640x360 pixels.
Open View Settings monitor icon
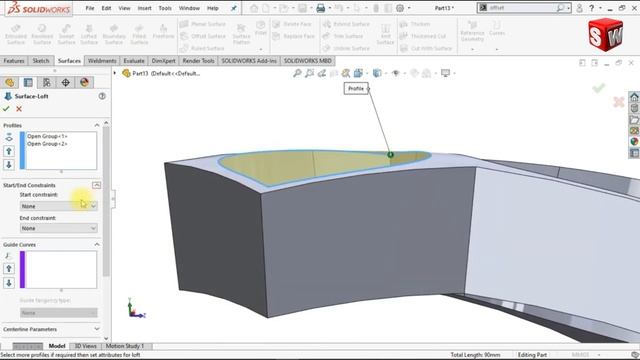tap(445, 73)
